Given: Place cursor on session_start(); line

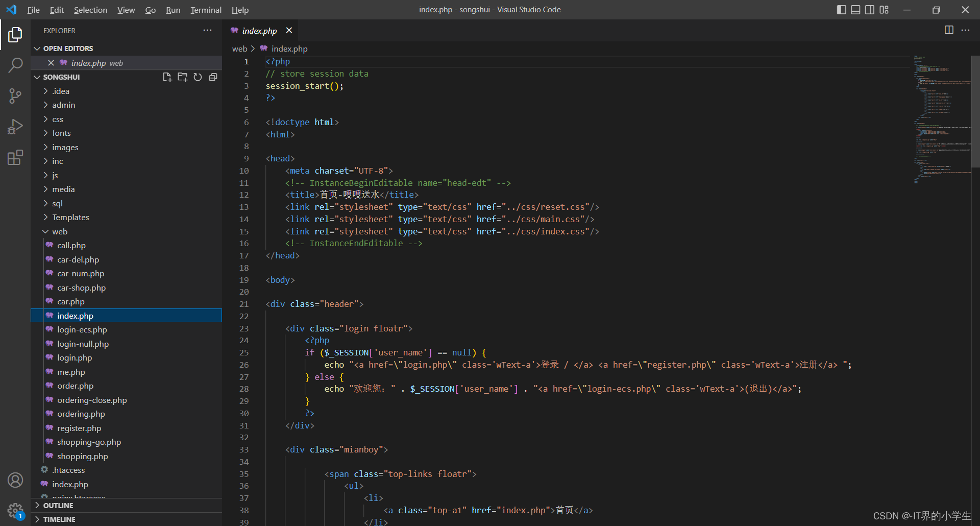Looking at the screenshot, I should pyautogui.click(x=304, y=86).
